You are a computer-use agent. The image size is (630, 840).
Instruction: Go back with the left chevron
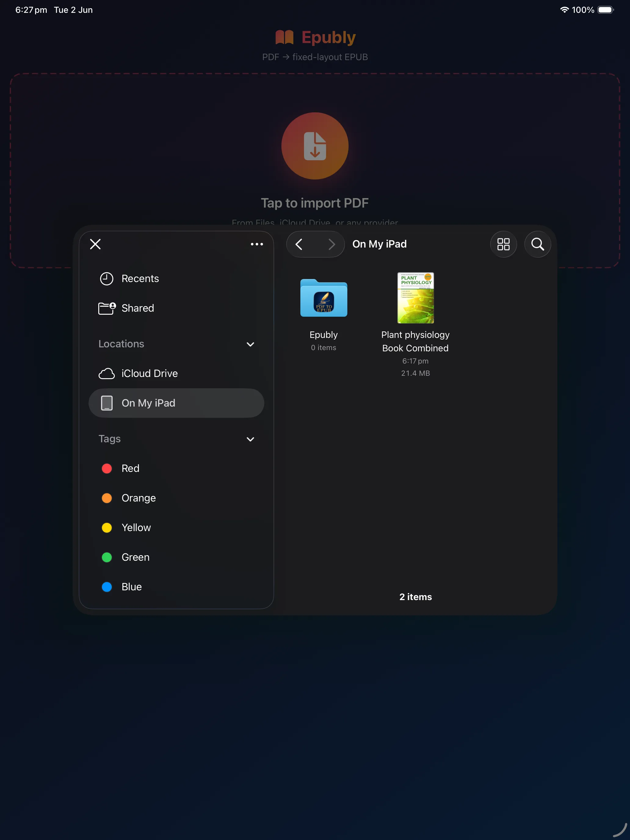(x=299, y=244)
